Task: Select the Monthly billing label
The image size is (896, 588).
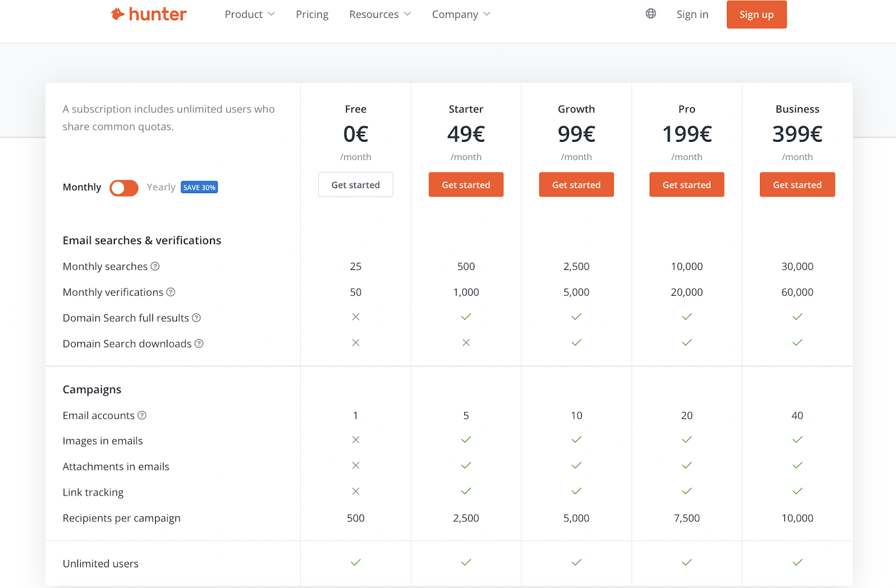Action: (x=82, y=187)
